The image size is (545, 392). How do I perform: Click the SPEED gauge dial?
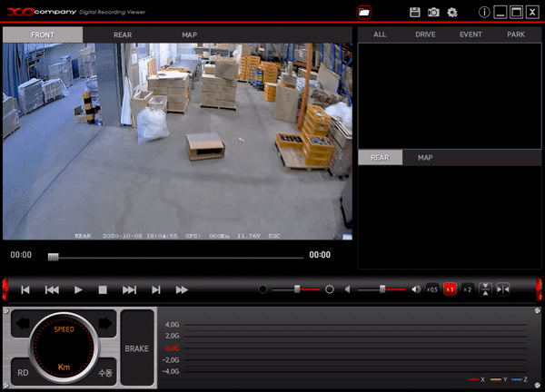64,348
